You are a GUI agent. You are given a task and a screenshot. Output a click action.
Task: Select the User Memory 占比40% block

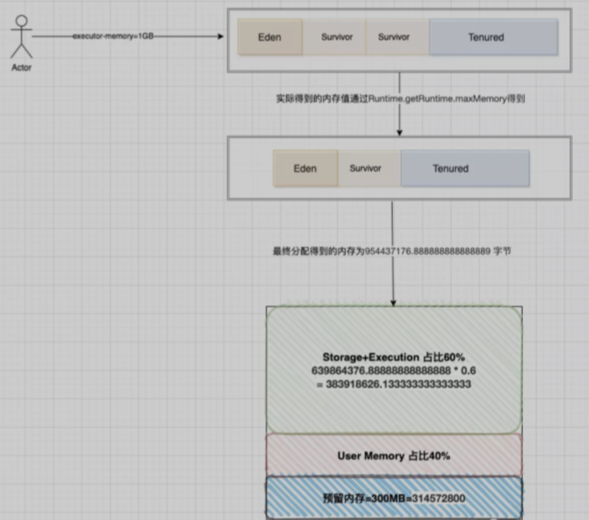coord(394,455)
